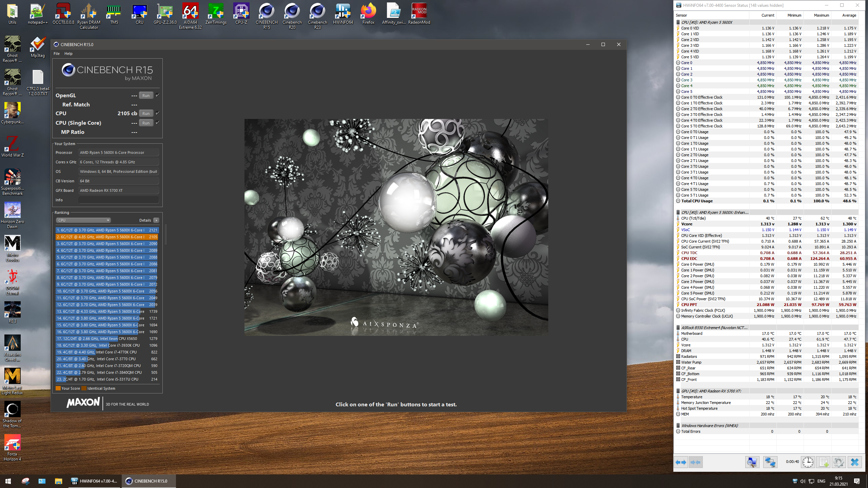The image size is (868, 488).
Task: Toggle the CPU test checkmark
Action: click(157, 113)
